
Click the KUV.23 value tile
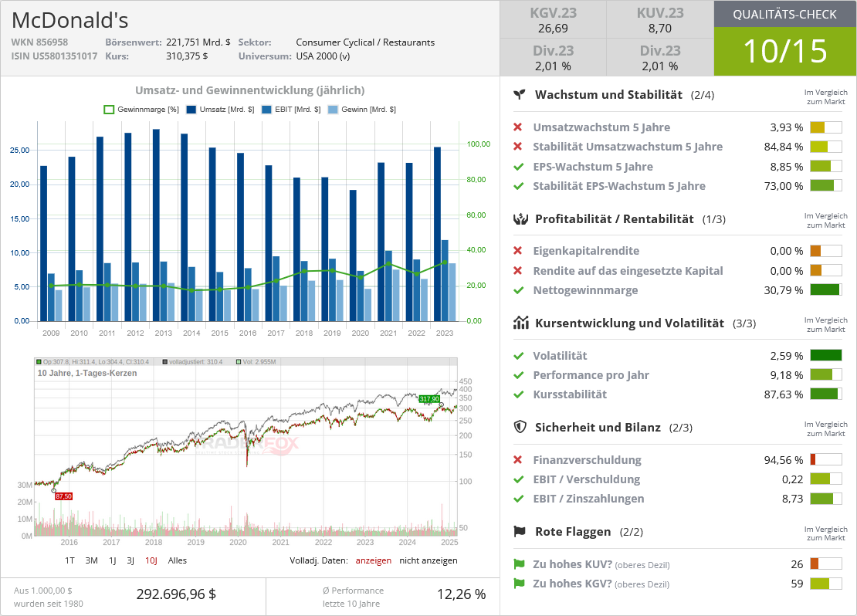[659, 19]
